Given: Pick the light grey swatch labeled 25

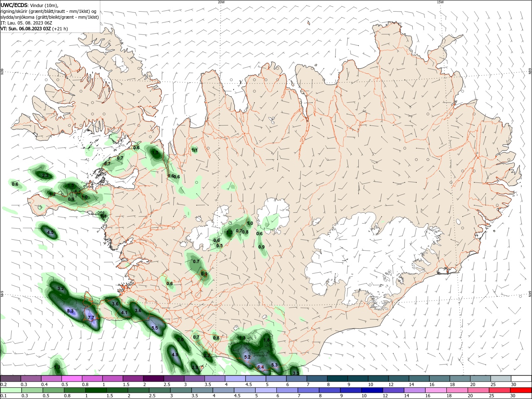Looking at the screenshot, I should pos(501,379).
